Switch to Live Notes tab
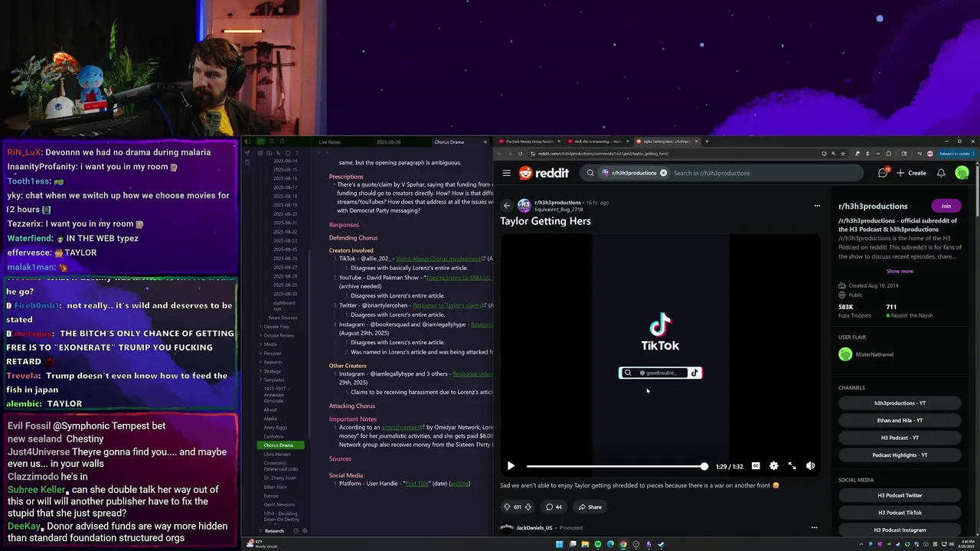980x551 pixels. point(330,142)
